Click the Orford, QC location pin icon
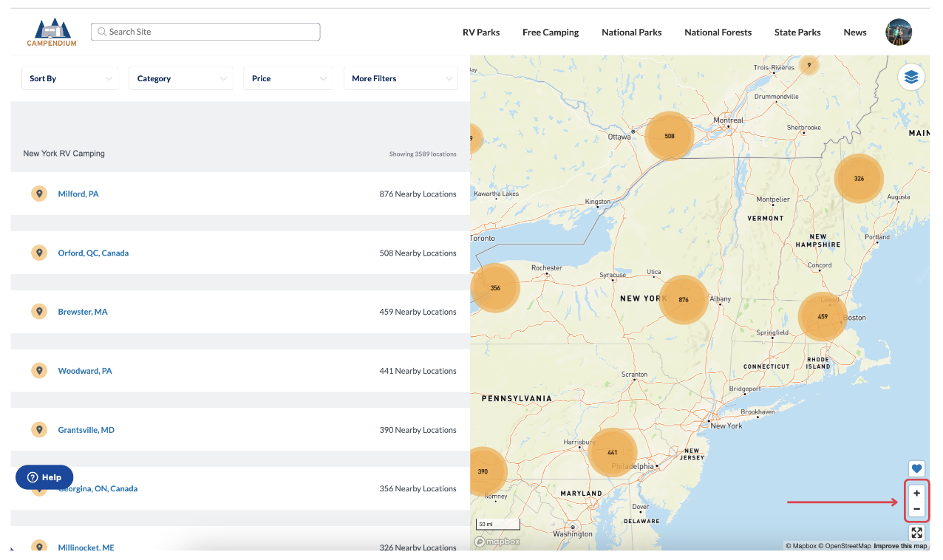 [39, 253]
